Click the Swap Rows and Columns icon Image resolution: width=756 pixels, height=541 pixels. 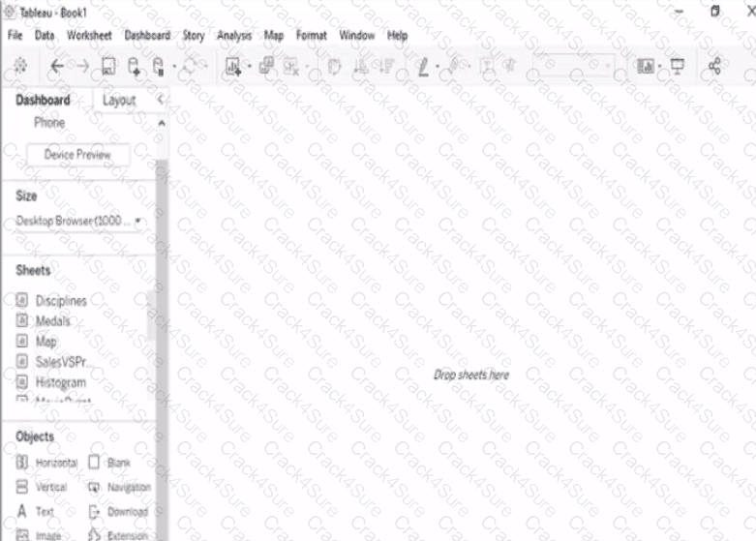pyautogui.click(x=334, y=66)
